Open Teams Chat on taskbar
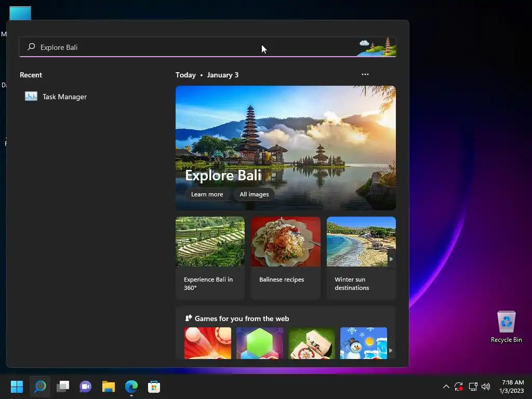The height and width of the screenshot is (399, 532). (x=86, y=387)
